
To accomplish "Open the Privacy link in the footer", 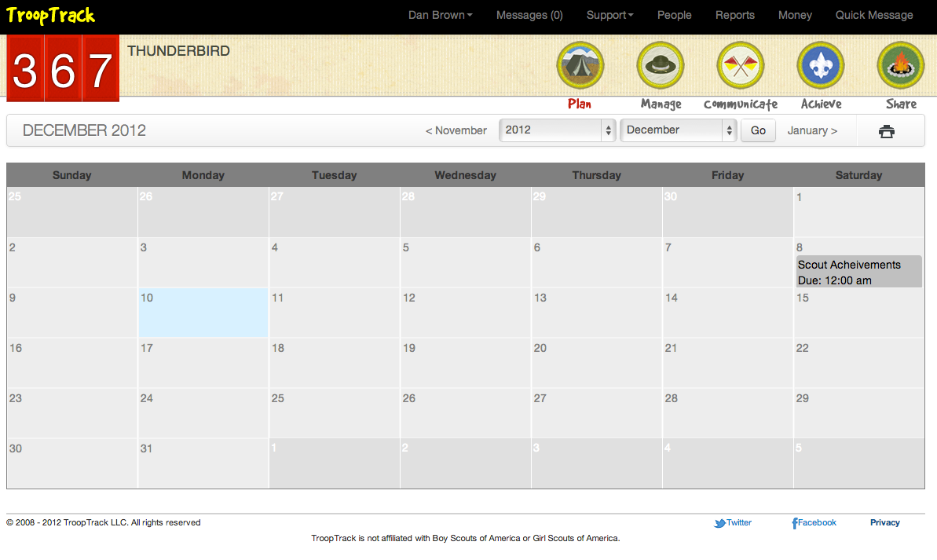I will [x=884, y=522].
